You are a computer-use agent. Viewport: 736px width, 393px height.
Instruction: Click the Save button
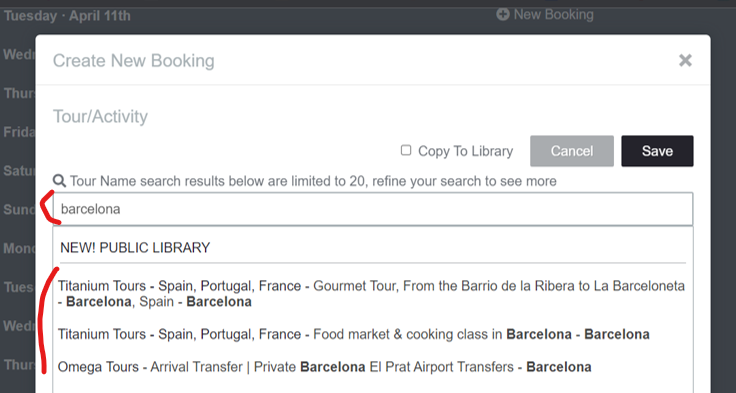click(x=657, y=151)
